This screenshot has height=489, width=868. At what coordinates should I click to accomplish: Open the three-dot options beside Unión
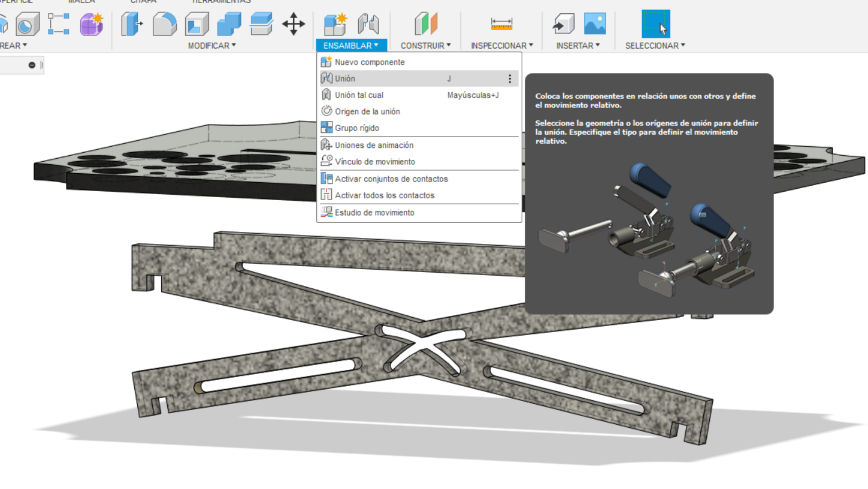(x=510, y=79)
